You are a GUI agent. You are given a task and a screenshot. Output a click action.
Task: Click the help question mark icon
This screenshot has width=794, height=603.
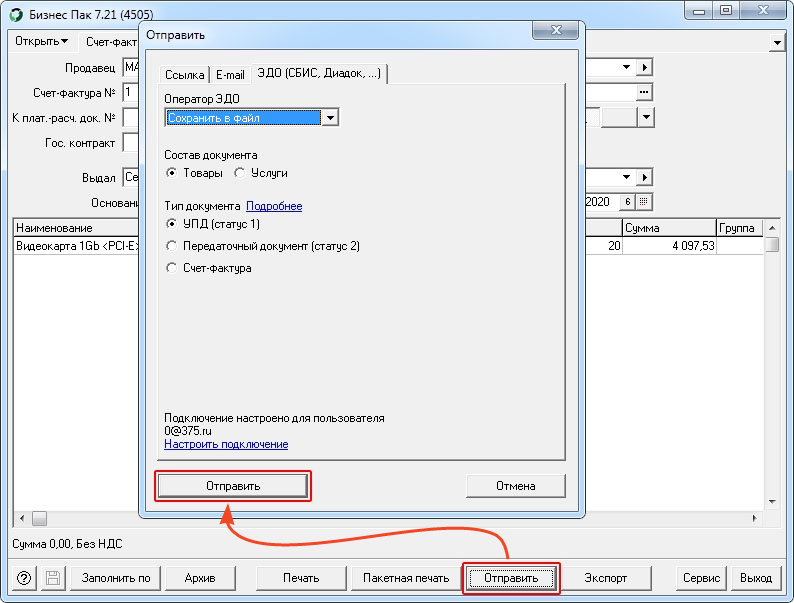24,578
